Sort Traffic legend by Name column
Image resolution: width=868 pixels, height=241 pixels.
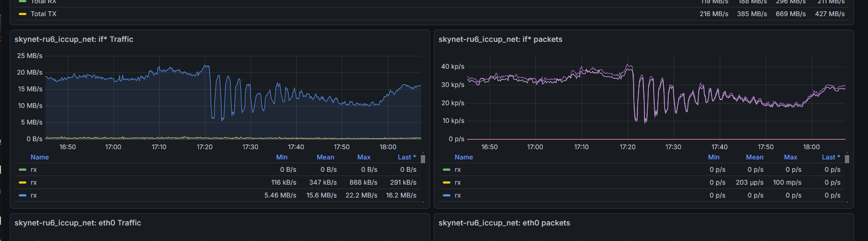tap(40, 157)
